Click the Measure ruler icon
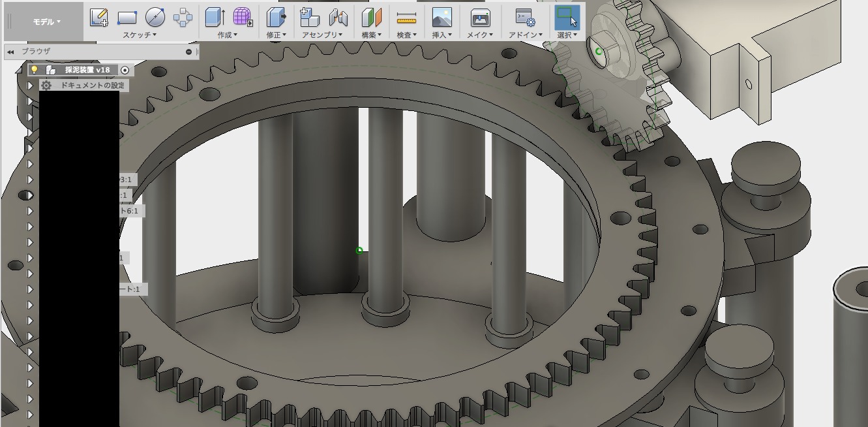The image size is (868, 427). (x=406, y=17)
